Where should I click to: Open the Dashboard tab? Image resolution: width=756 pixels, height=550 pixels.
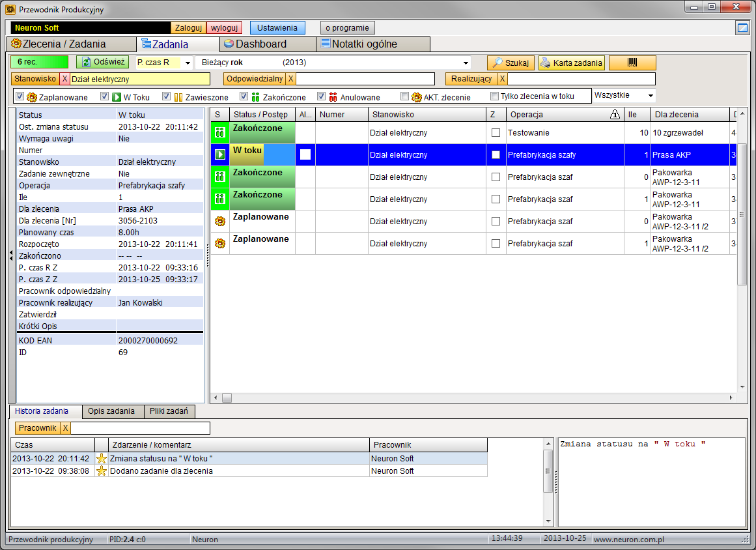268,44
